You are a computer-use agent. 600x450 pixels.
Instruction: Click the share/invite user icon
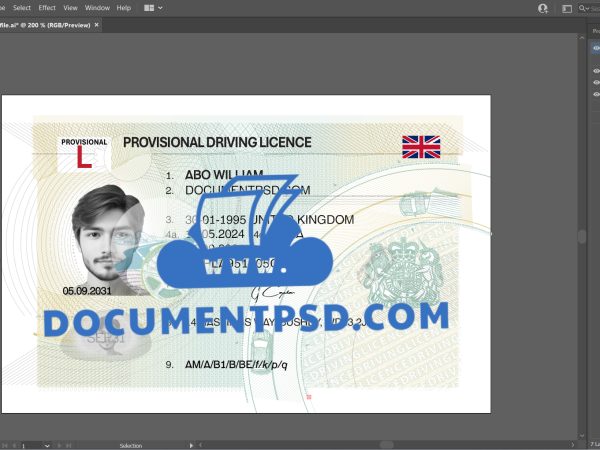click(543, 8)
